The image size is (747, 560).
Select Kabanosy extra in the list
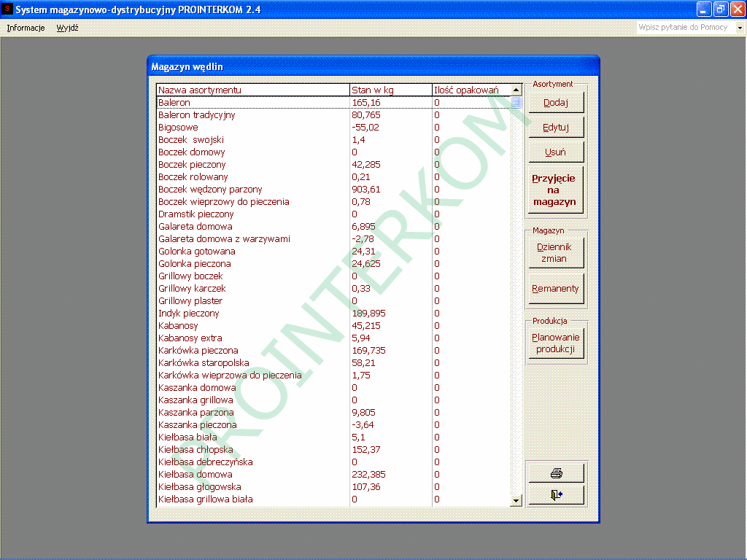[x=190, y=338]
